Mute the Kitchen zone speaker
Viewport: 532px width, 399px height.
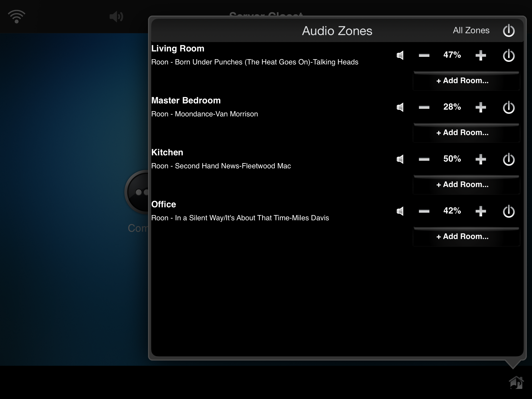click(x=400, y=159)
